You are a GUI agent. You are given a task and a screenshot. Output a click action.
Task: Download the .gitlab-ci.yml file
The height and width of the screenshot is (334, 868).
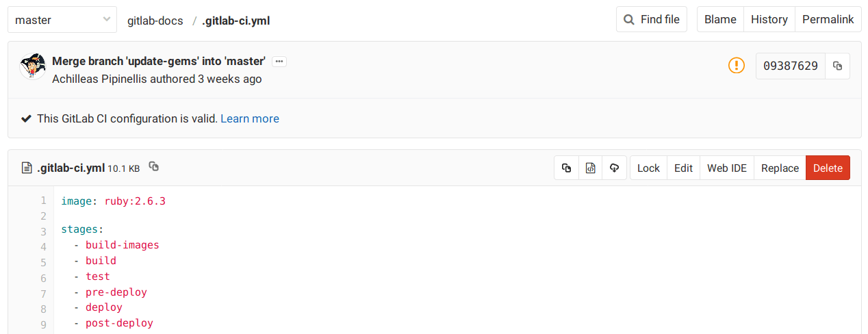click(614, 168)
